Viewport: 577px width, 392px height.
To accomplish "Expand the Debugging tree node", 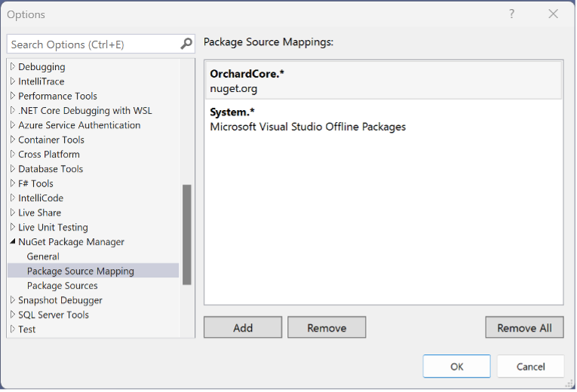I will pos(13,67).
